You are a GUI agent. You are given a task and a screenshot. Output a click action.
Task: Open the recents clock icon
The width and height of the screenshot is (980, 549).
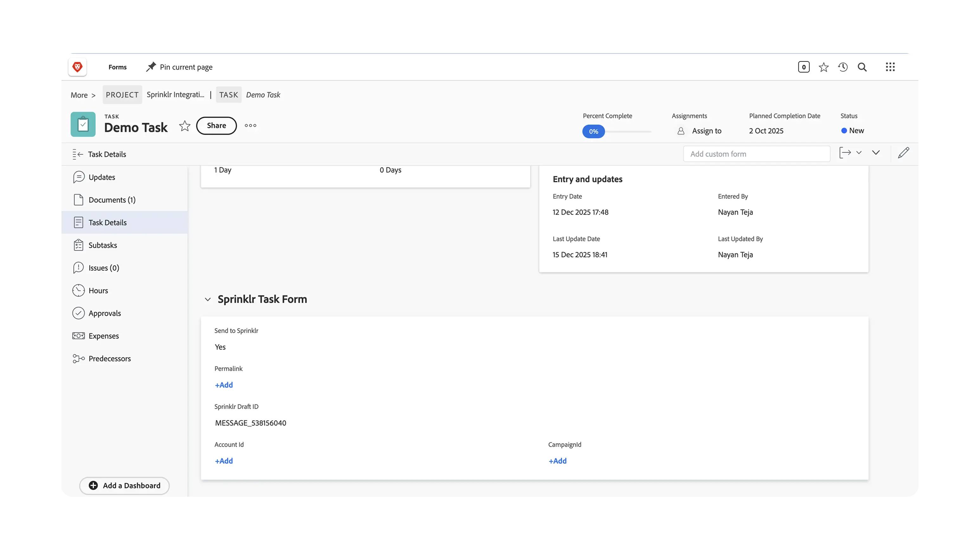coord(843,67)
